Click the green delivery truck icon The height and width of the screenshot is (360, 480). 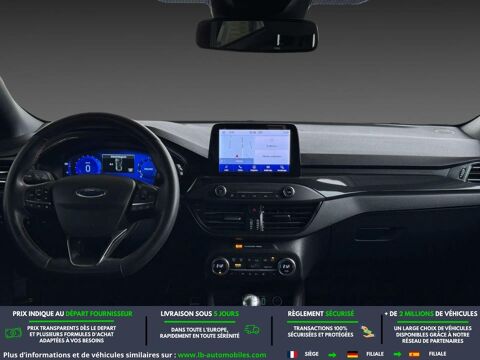tap(252, 330)
